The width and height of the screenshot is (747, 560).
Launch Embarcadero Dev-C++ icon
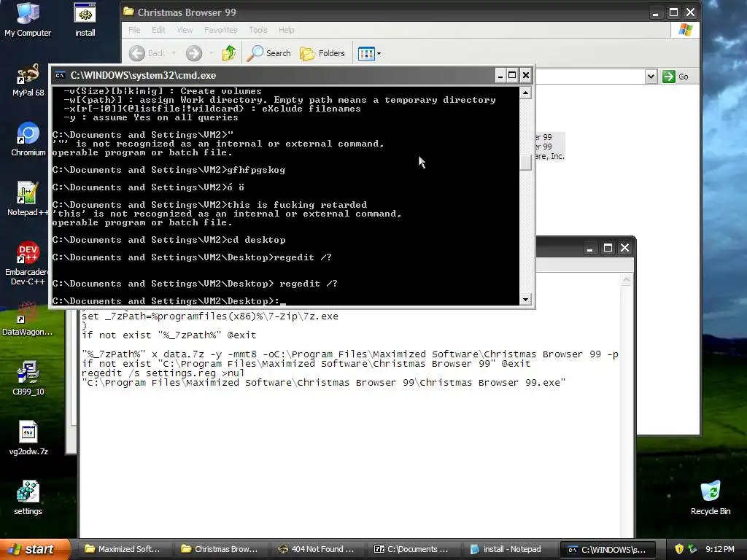(28, 263)
